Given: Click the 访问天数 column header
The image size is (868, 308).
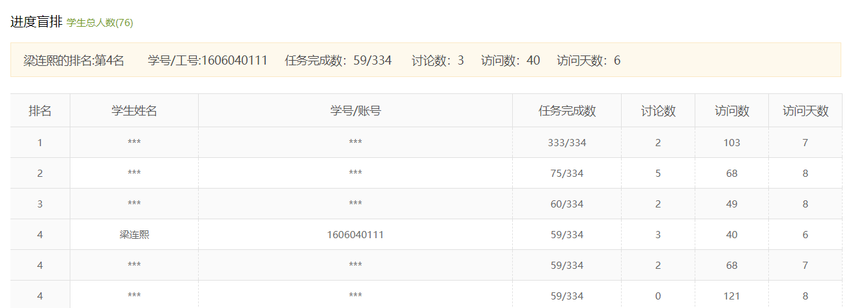Looking at the screenshot, I should click(x=805, y=111).
